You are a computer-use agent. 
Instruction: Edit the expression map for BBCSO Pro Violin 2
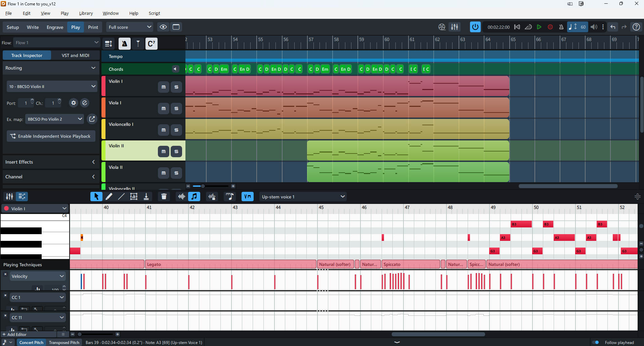pyautogui.click(x=92, y=119)
